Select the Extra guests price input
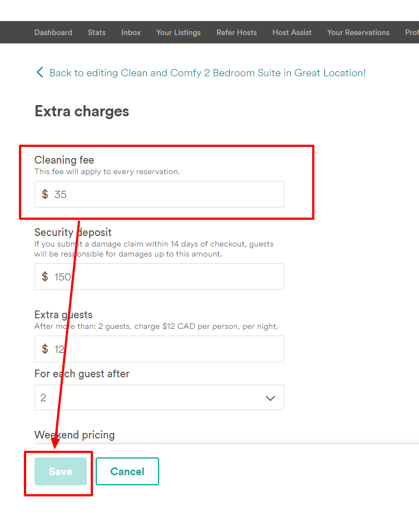This screenshot has height=532, width=419. pyautogui.click(x=167, y=349)
